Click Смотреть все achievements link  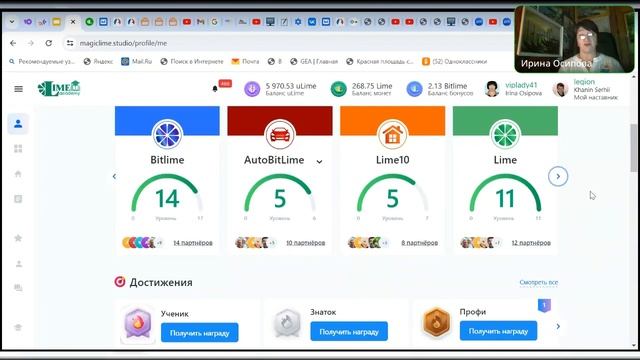pyautogui.click(x=539, y=282)
